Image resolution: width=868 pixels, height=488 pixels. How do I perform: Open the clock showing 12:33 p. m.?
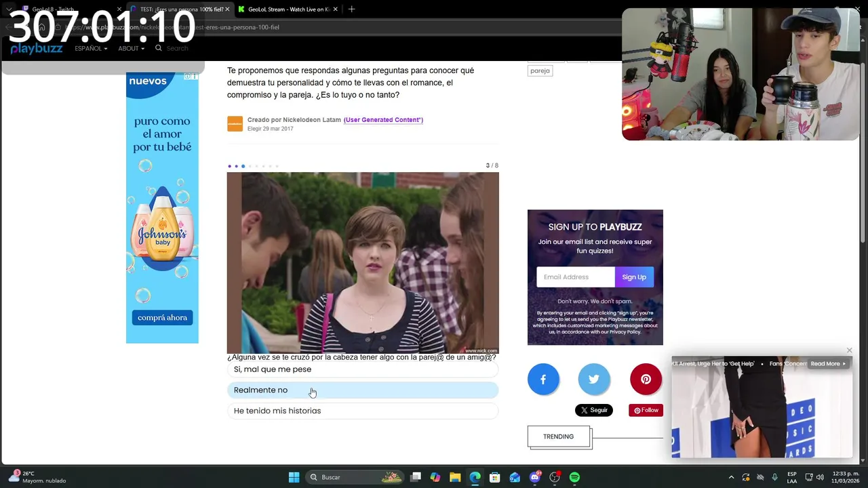844,477
